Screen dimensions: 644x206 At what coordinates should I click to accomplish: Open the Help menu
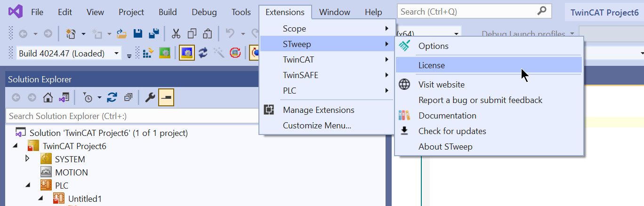tap(373, 12)
